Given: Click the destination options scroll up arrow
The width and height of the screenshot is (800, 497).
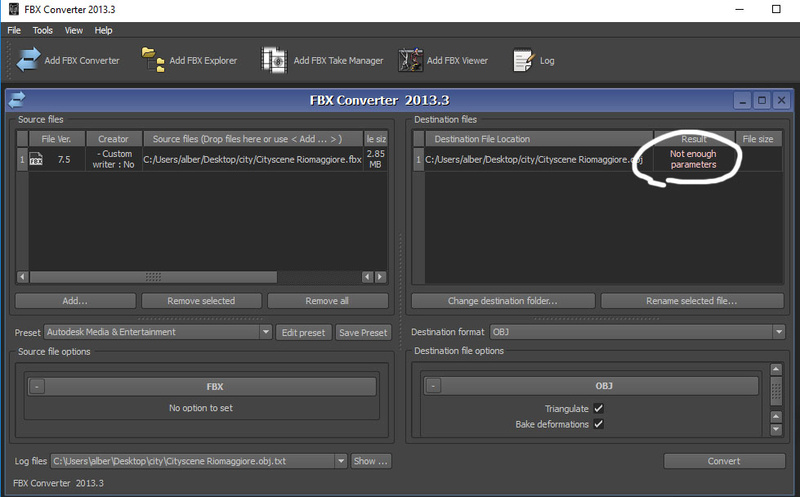Looking at the screenshot, I should pos(776,369).
